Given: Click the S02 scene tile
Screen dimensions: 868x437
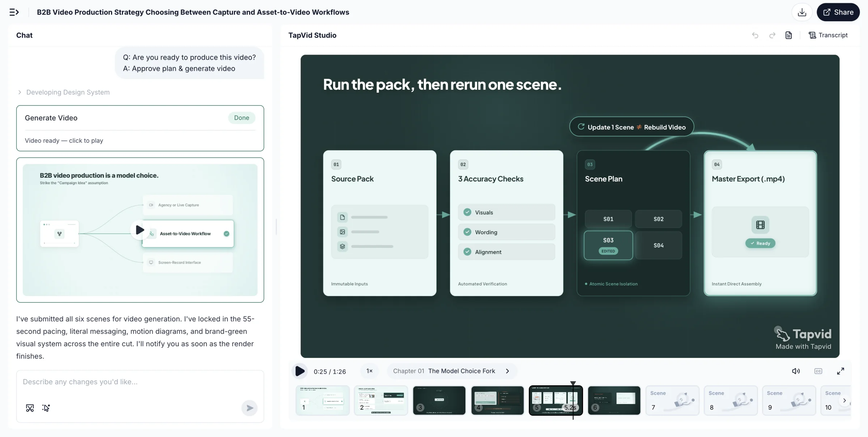Looking at the screenshot, I should pyautogui.click(x=659, y=219).
